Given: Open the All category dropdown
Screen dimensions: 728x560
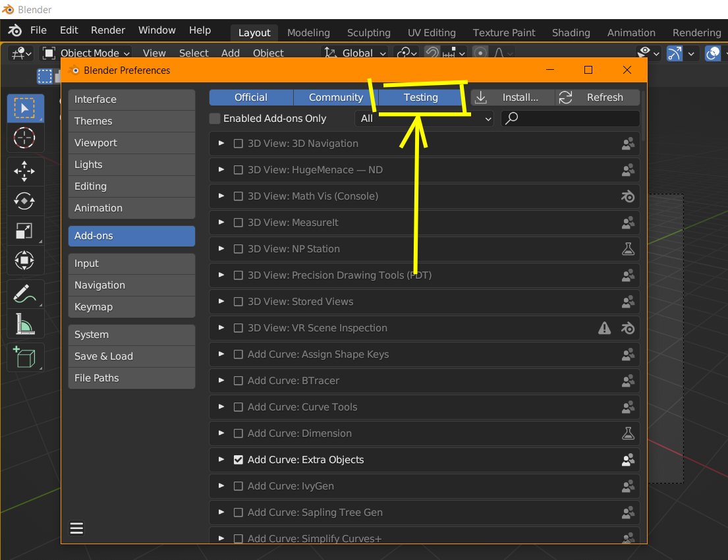Looking at the screenshot, I should click(x=424, y=119).
